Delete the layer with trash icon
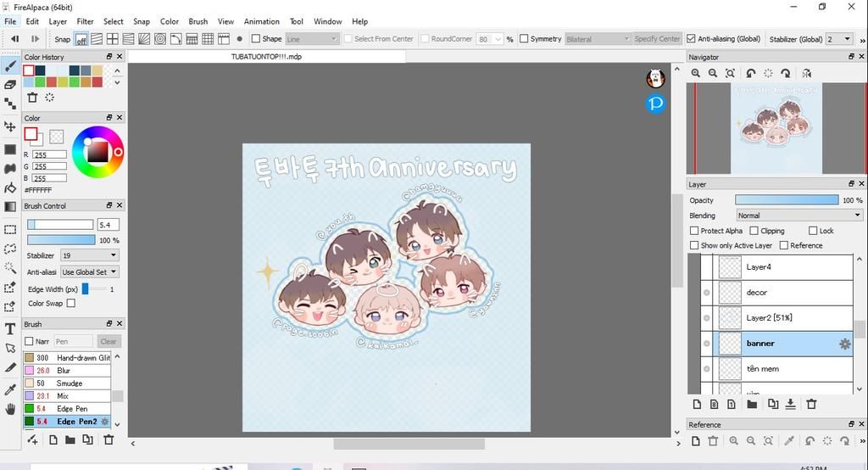The image size is (868, 470). coord(811,404)
